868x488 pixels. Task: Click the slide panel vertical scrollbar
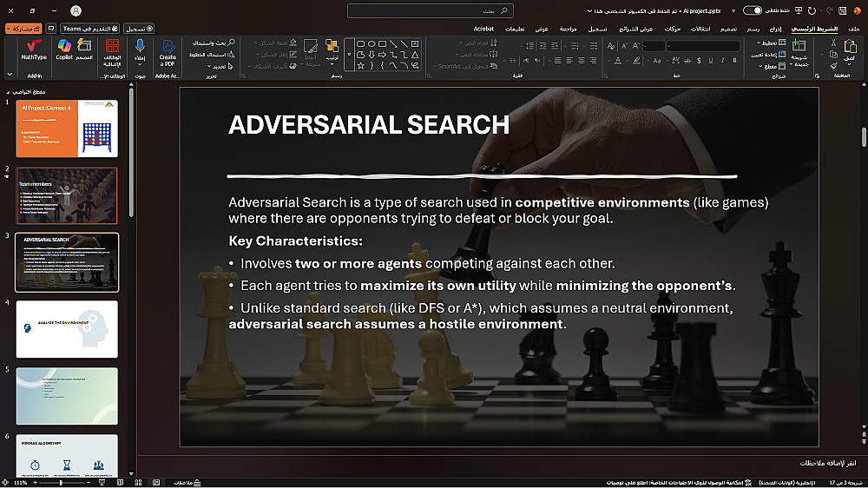(131, 152)
